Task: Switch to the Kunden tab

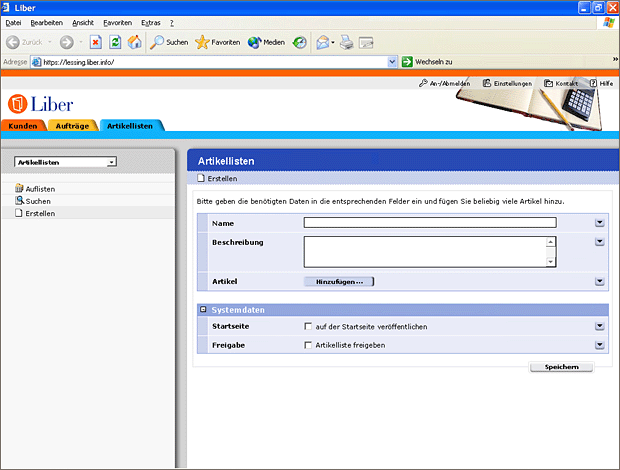Action: tap(23, 126)
